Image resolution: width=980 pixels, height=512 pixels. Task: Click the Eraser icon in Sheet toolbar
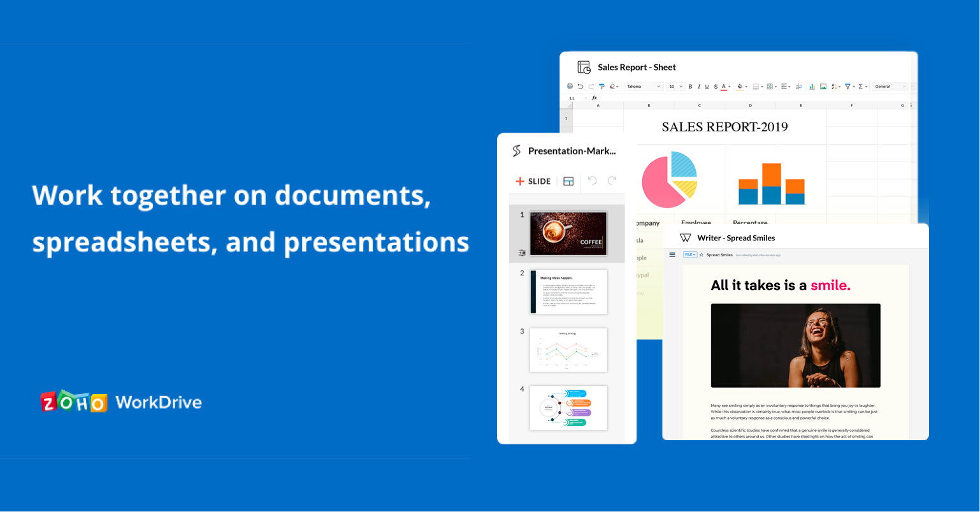point(611,86)
